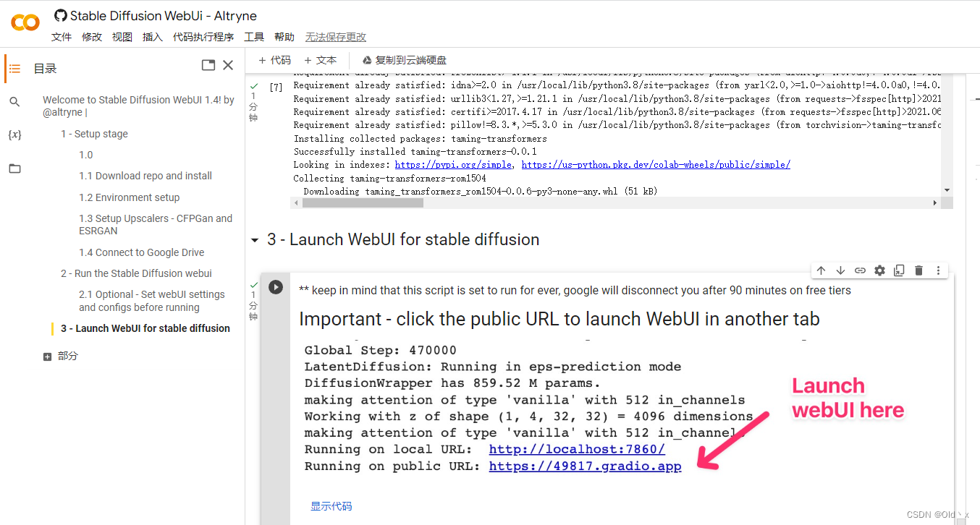Open the 代码执行程序 menu

point(203,37)
